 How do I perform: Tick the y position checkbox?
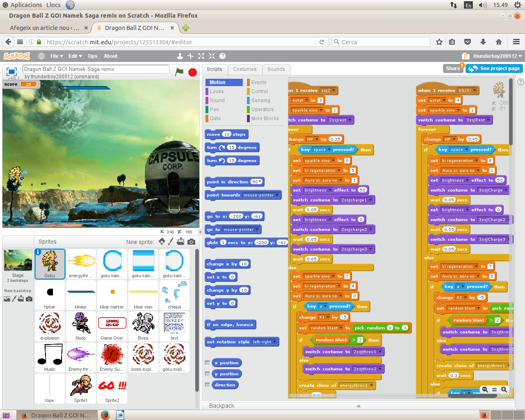tap(208, 374)
